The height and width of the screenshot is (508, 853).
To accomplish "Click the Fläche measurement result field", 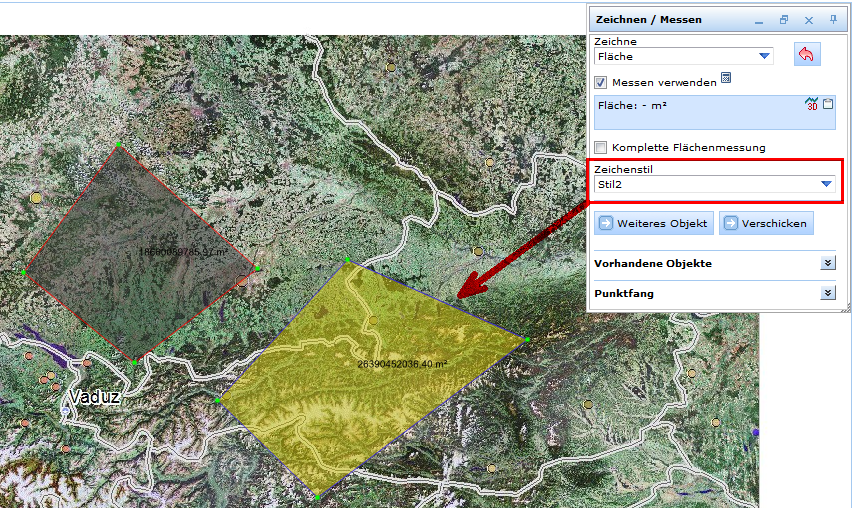I will click(x=700, y=112).
